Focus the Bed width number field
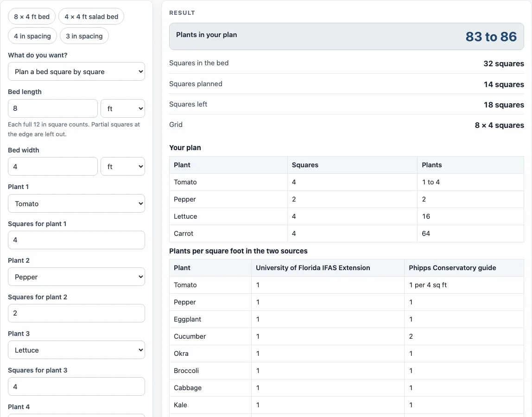This screenshot has height=417, width=532. click(x=52, y=167)
